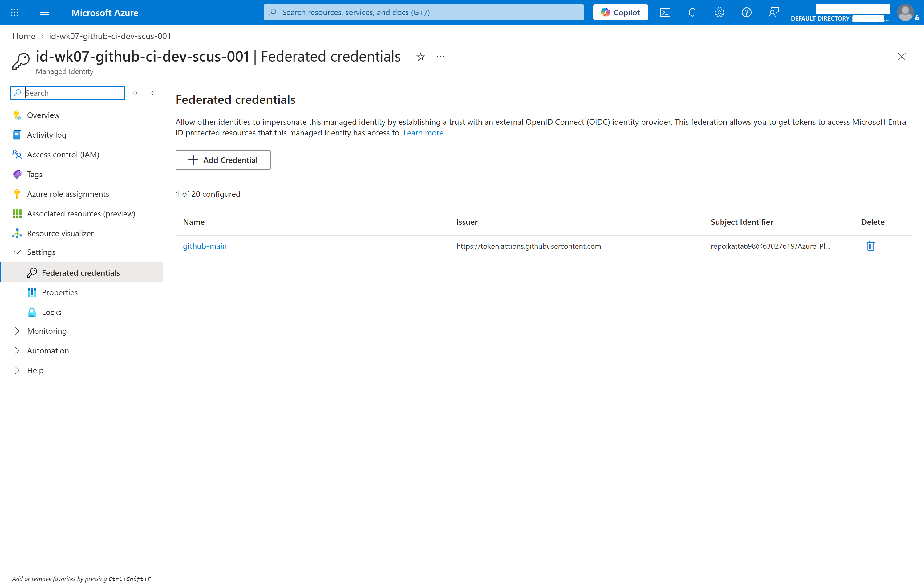Click the global search magnifier icon
Image resolution: width=924 pixels, height=585 pixels.
pos(273,12)
